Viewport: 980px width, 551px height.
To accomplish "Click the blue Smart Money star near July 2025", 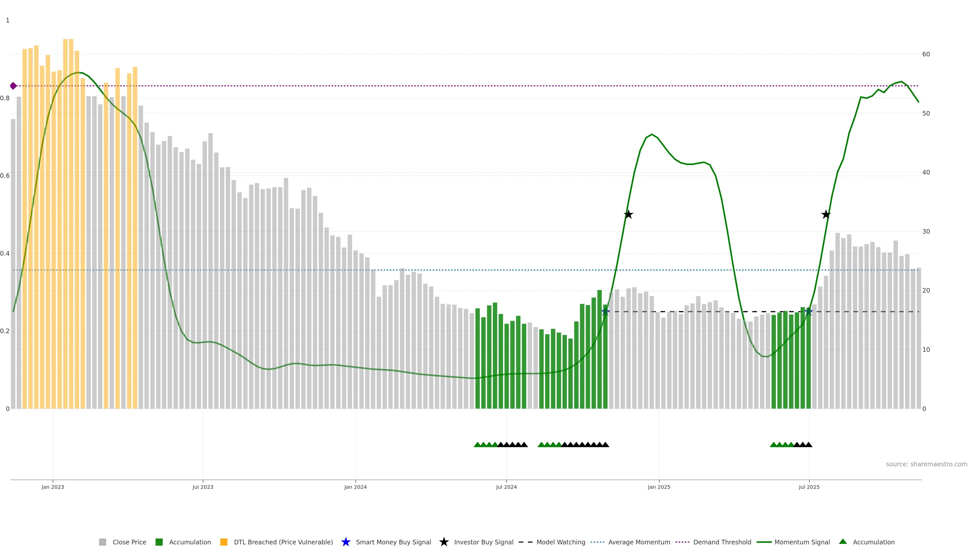I will (x=808, y=312).
